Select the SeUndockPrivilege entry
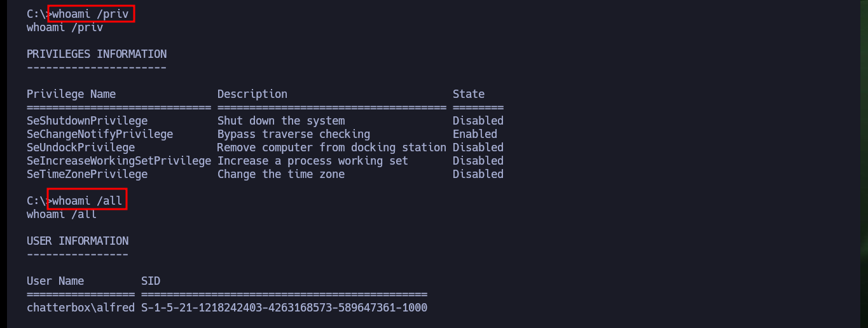The image size is (868, 328). (81, 147)
